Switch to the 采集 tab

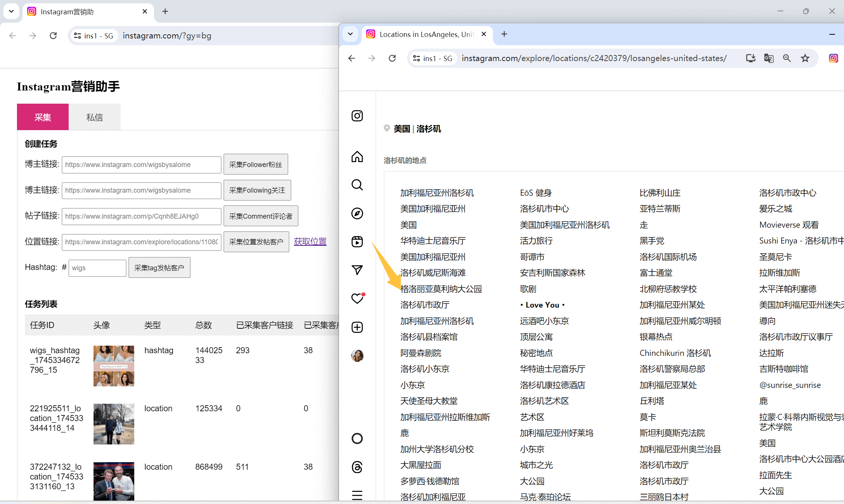43,117
